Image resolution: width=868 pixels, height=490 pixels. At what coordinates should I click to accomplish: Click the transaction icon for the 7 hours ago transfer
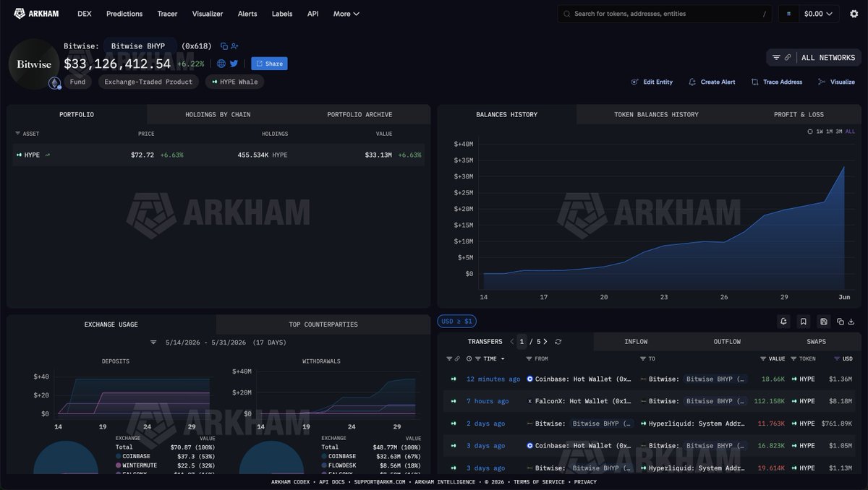tap(454, 401)
